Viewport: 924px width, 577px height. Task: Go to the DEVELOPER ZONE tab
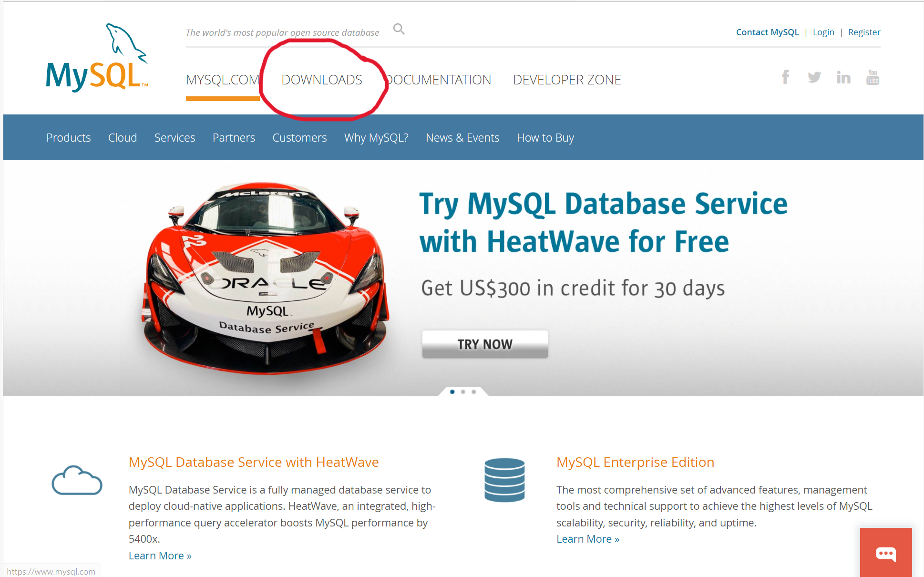[566, 80]
